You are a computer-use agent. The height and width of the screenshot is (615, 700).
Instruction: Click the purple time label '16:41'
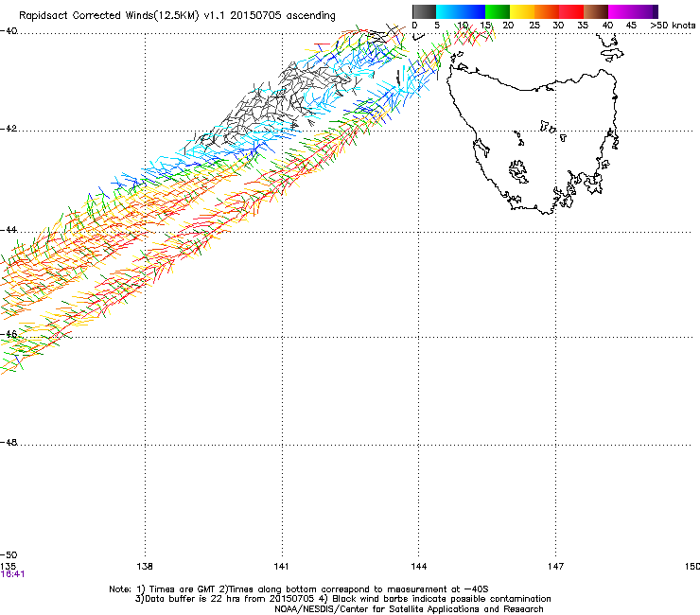point(12,574)
